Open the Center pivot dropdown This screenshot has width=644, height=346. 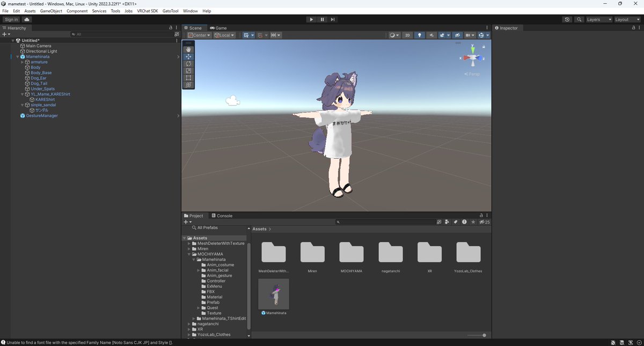(x=199, y=35)
